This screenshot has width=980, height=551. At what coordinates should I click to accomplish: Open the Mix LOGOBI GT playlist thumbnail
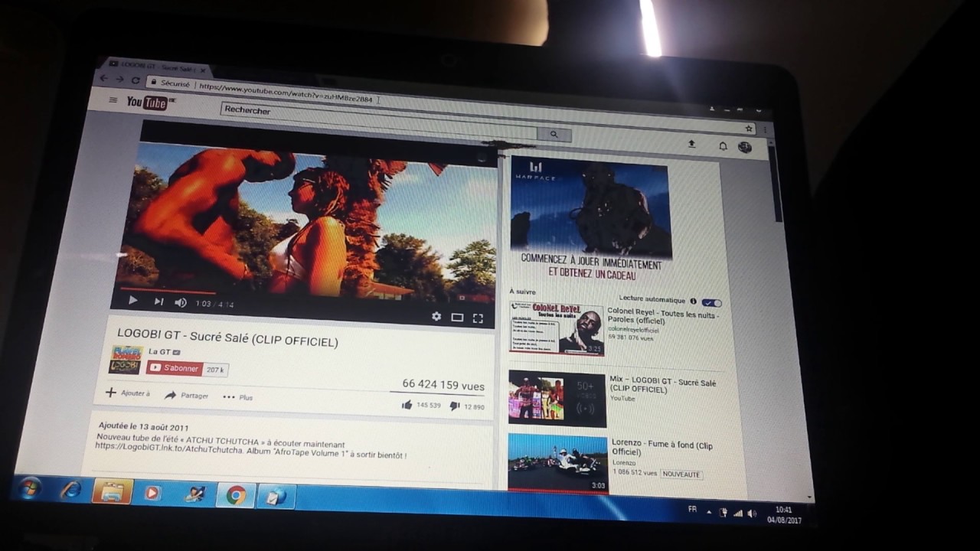pos(557,399)
